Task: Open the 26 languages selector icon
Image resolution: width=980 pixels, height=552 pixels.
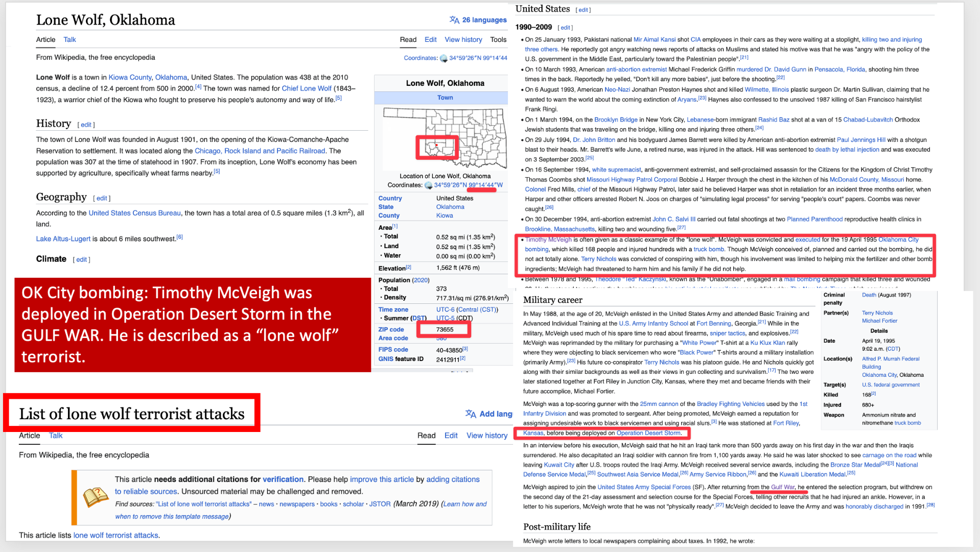Action: point(454,20)
